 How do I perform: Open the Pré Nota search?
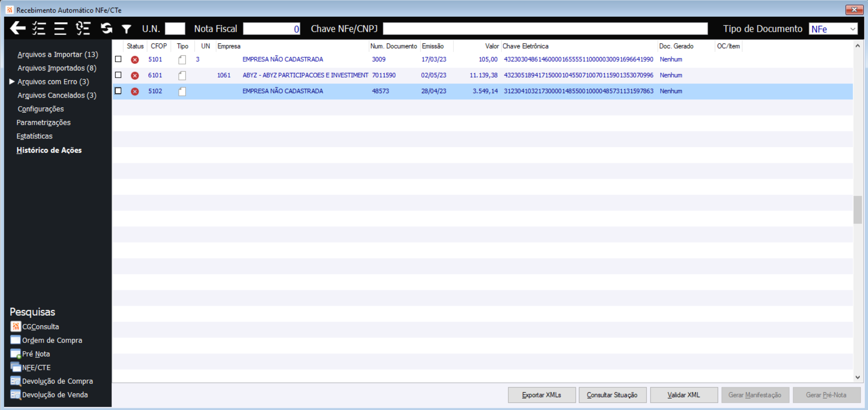(30, 354)
